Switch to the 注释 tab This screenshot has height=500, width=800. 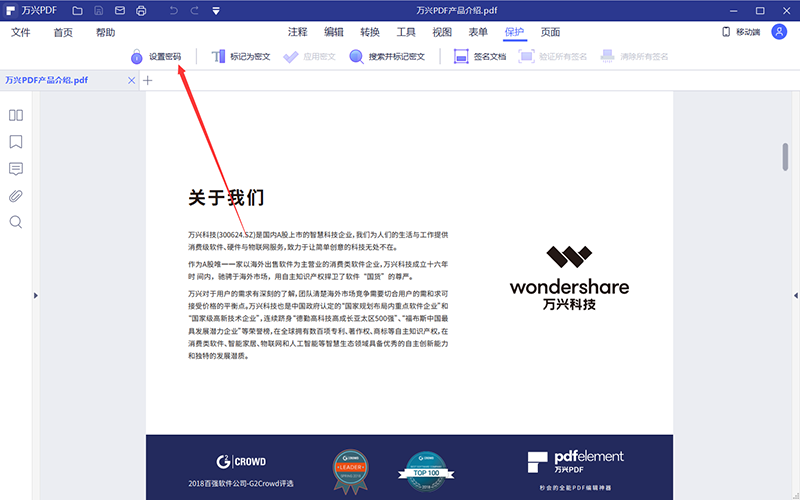[297, 32]
